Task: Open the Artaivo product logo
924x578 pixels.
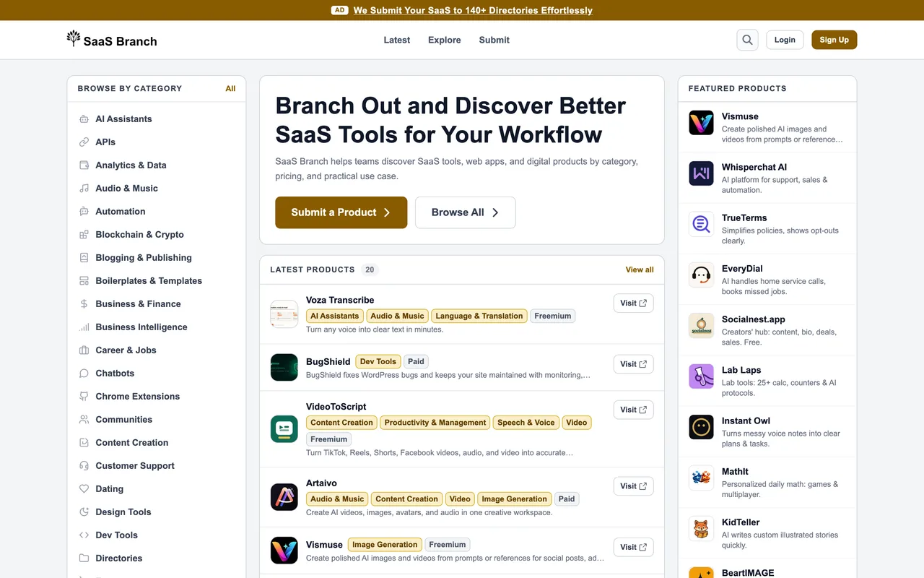Action: (x=284, y=497)
